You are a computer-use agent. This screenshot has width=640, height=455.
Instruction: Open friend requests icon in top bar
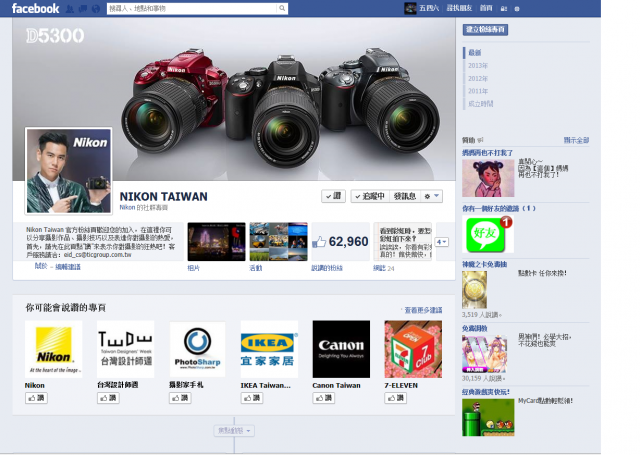(70, 9)
